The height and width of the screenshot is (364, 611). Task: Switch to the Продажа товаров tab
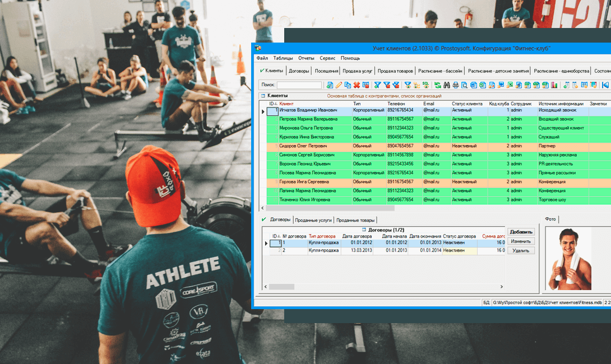tap(395, 71)
